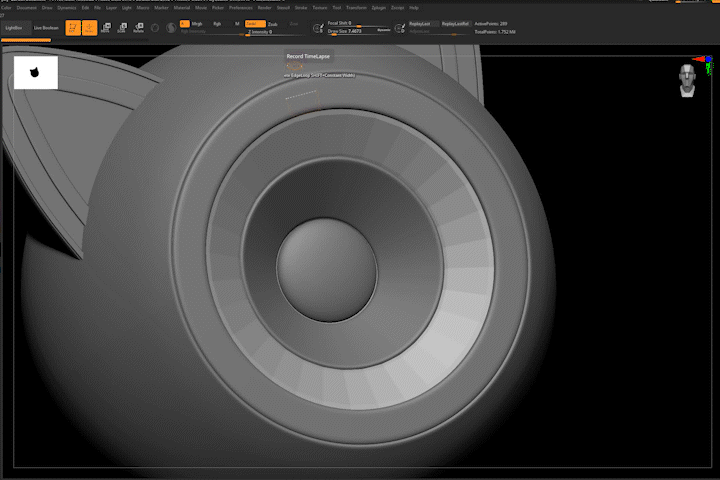The width and height of the screenshot is (720, 480).
Task: Open the Dynamics menu
Action: point(67,8)
